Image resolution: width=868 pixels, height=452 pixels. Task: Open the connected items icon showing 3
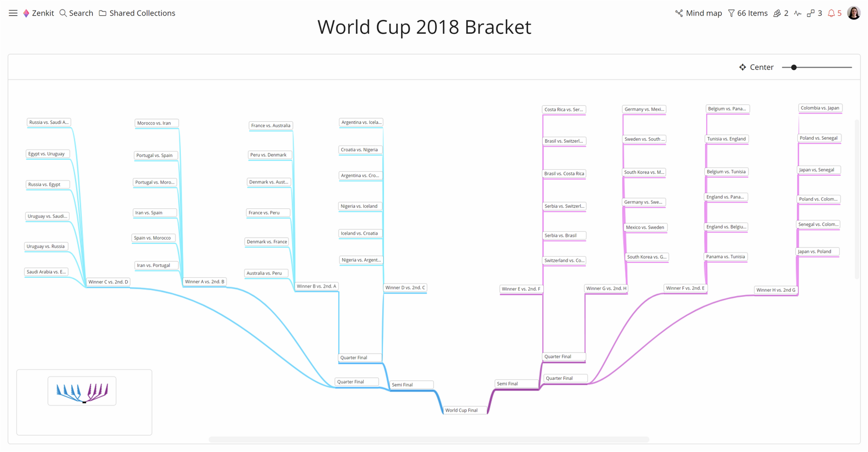[814, 13]
